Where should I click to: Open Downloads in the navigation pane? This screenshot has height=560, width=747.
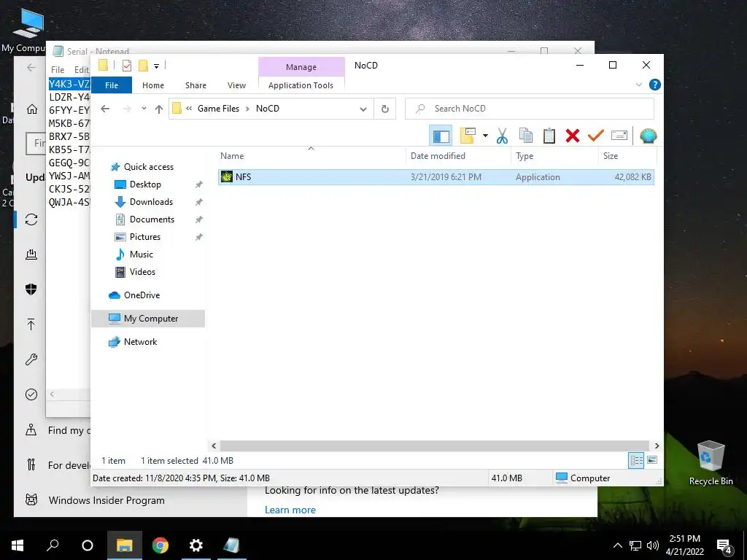coord(151,202)
